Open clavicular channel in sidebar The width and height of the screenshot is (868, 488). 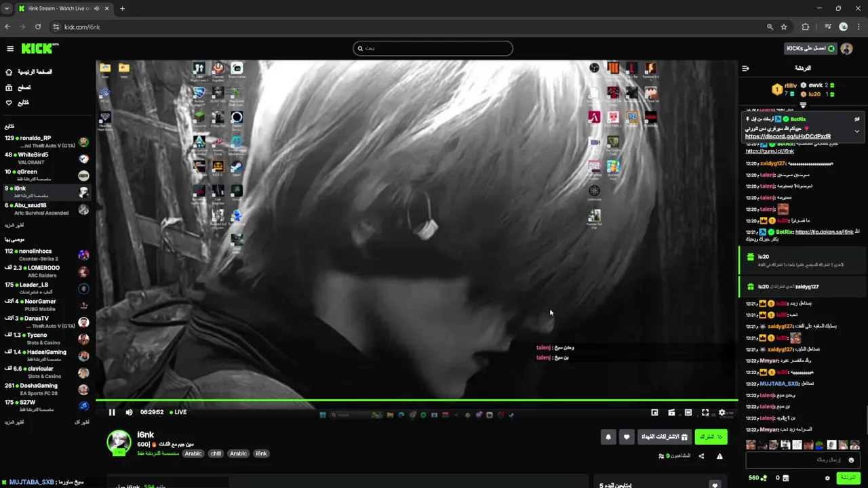46,372
